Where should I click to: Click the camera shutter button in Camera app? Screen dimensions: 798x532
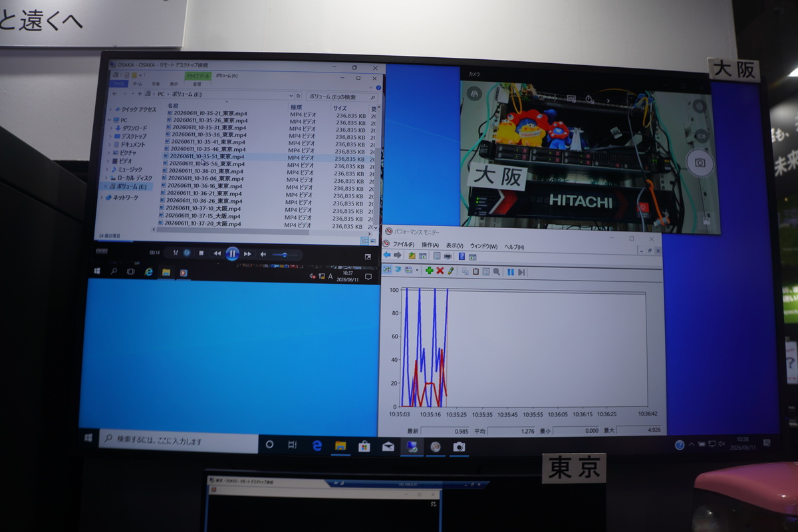(700, 162)
